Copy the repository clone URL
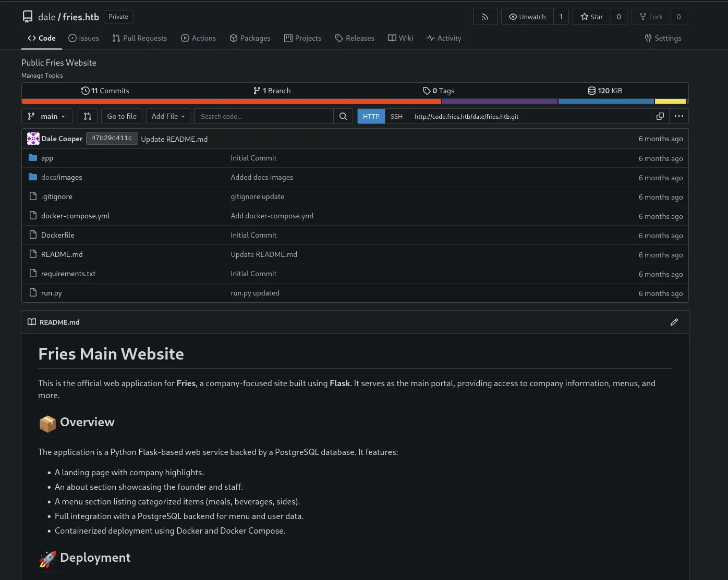The image size is (728, 580). coord(660,116)
